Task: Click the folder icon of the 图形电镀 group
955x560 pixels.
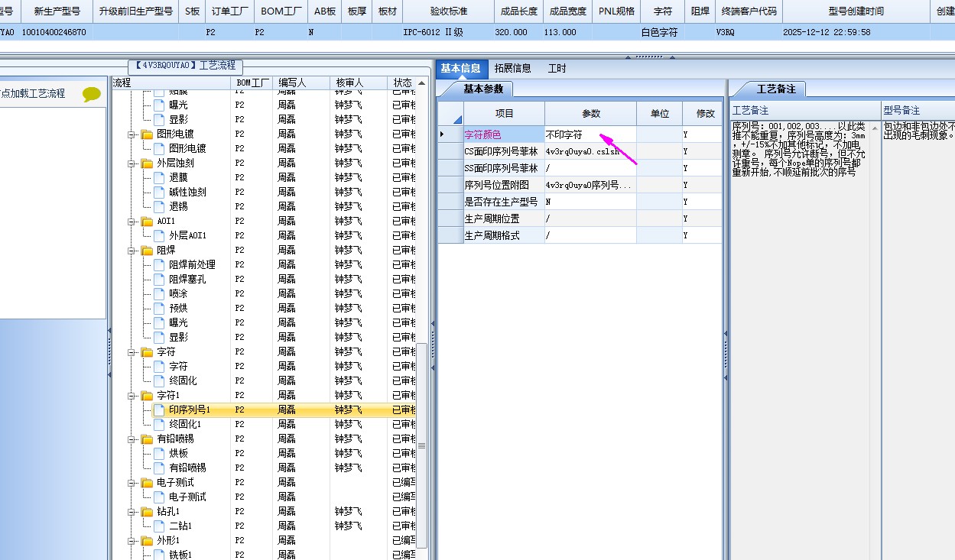Action: 147,134
